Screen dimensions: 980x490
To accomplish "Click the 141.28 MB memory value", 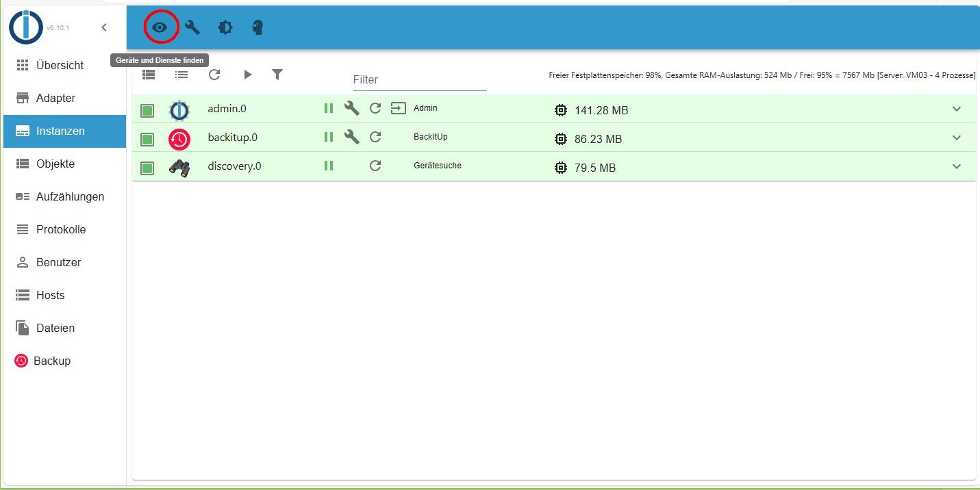I will pyautogui.click(x=601, y=110).
